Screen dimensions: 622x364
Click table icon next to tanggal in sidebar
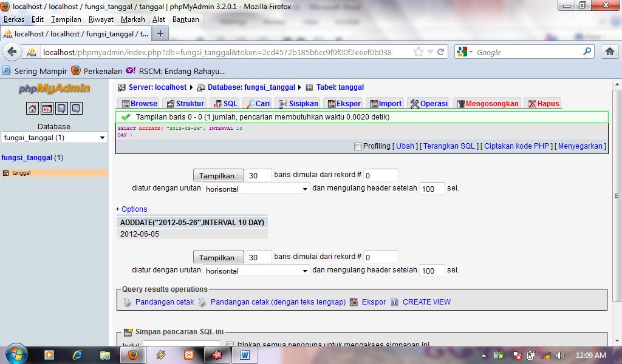click(x=5, y=173)
